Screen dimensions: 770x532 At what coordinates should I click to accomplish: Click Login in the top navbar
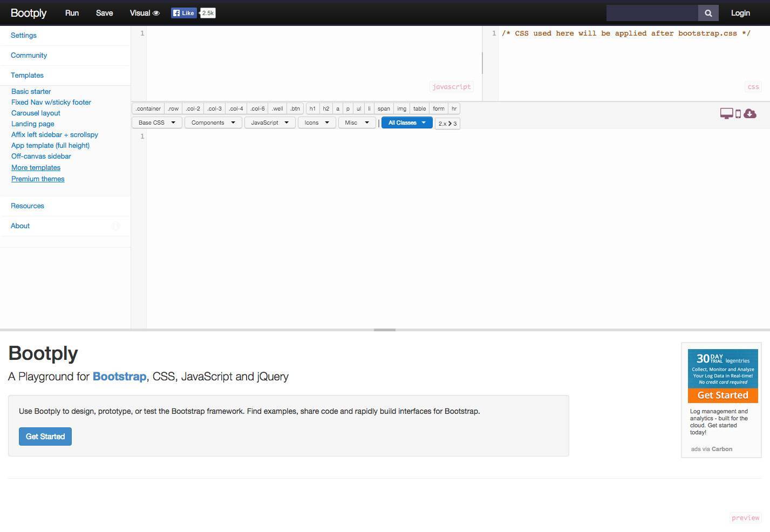pyautogui.click(x=740, y=13)
